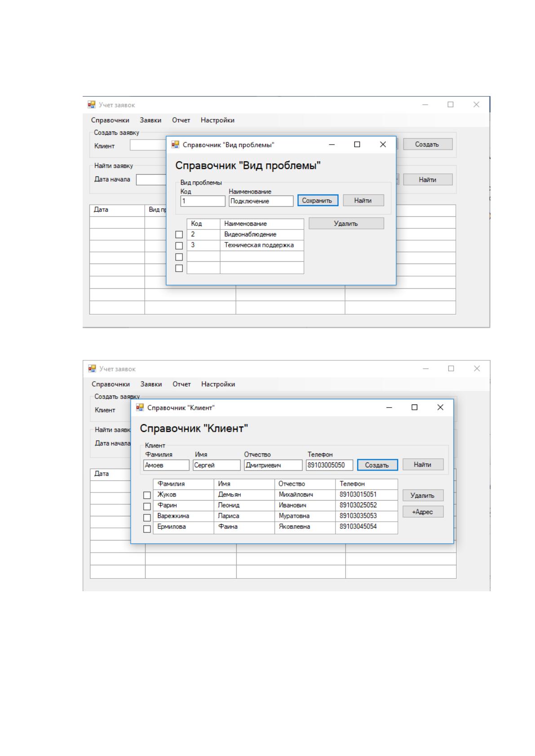Open Отчет menu behind the Вид проблемы dialog
Image resolution: width=535 pixels, height=756 pixels.
[181, 120]
